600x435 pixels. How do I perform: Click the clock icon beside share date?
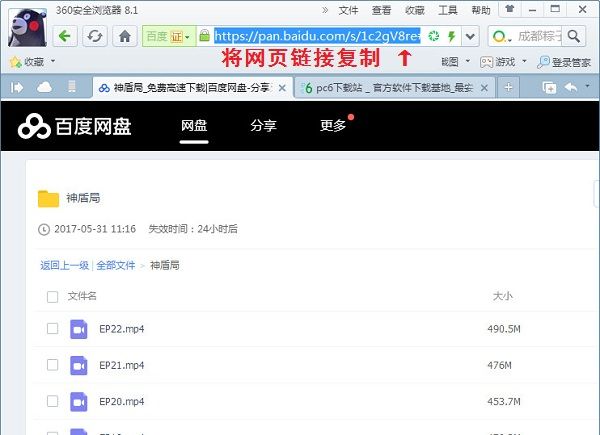44,229
